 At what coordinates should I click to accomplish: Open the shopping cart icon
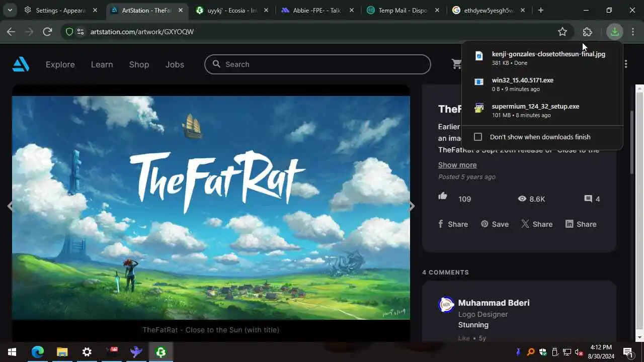coord(456,64)
